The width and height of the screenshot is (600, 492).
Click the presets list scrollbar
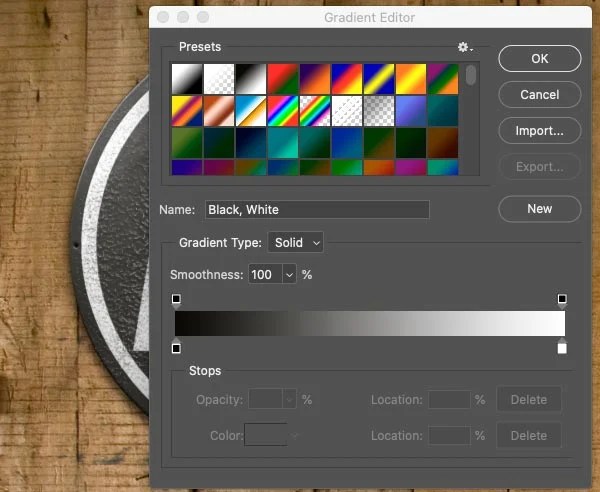click(x=471, y=75)
